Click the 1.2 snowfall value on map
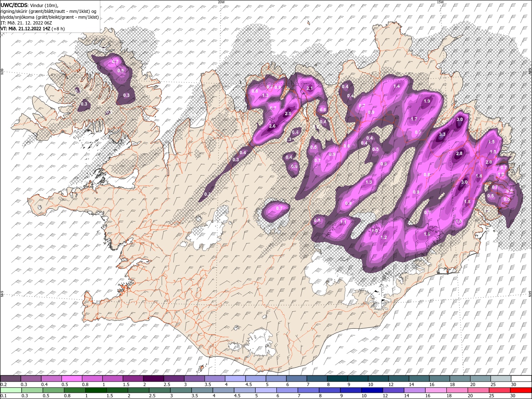 (384, 237)
